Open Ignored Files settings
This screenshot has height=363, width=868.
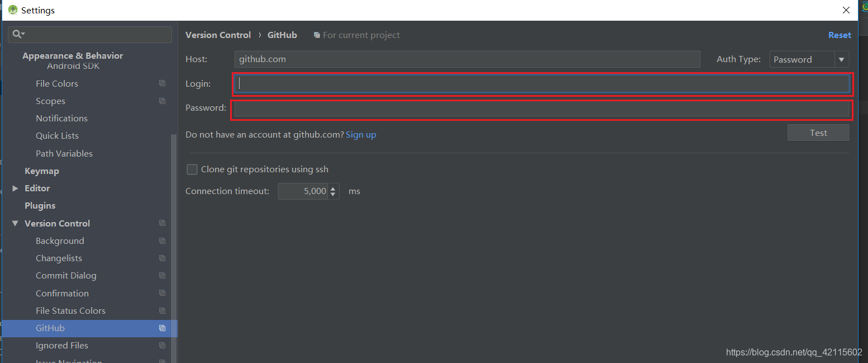pyautogui.click(x=62, y=346)
